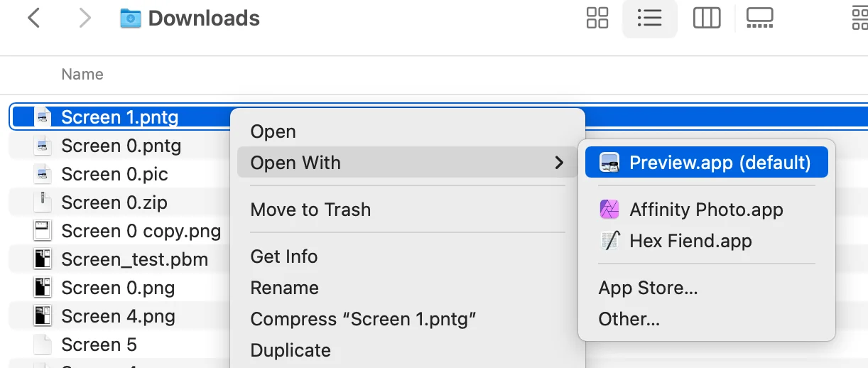The width and height of the screenshot is (868, 368).
Task: Select the Screen 0.pic file
Action: point(114,174)
